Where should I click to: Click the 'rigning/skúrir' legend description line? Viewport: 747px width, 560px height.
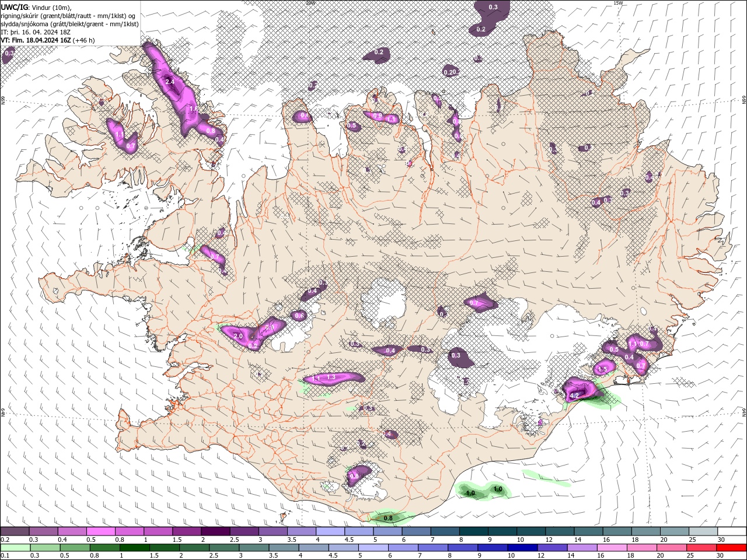pos(68,16)
